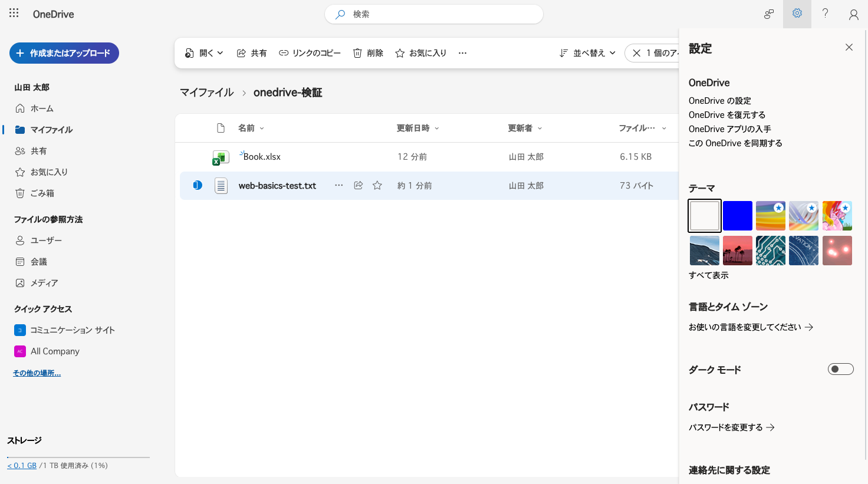Favorite web-basics-test.txt with the row star
The height and width of the screenshot is (484, 868).
click(x=377, y=185)
